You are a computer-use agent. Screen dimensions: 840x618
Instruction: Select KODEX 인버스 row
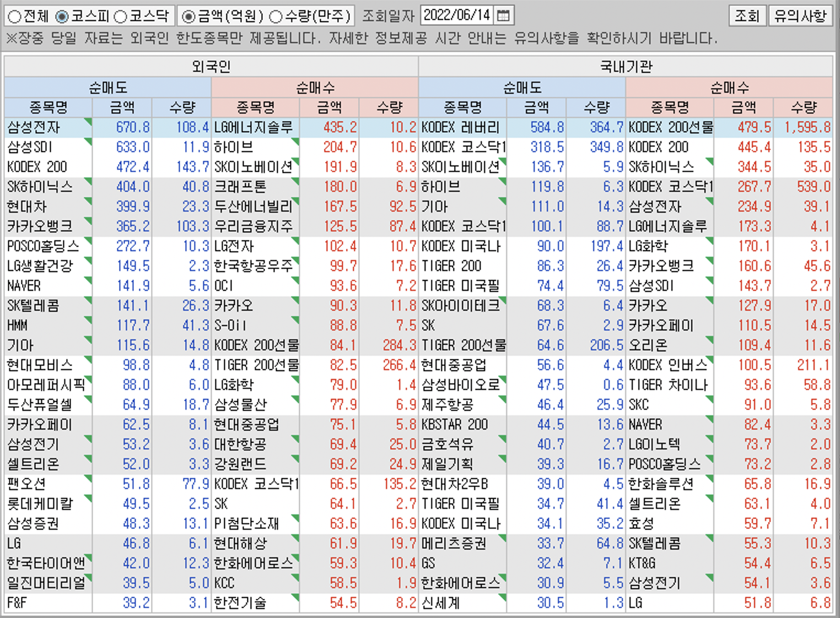tap(670, 365)
